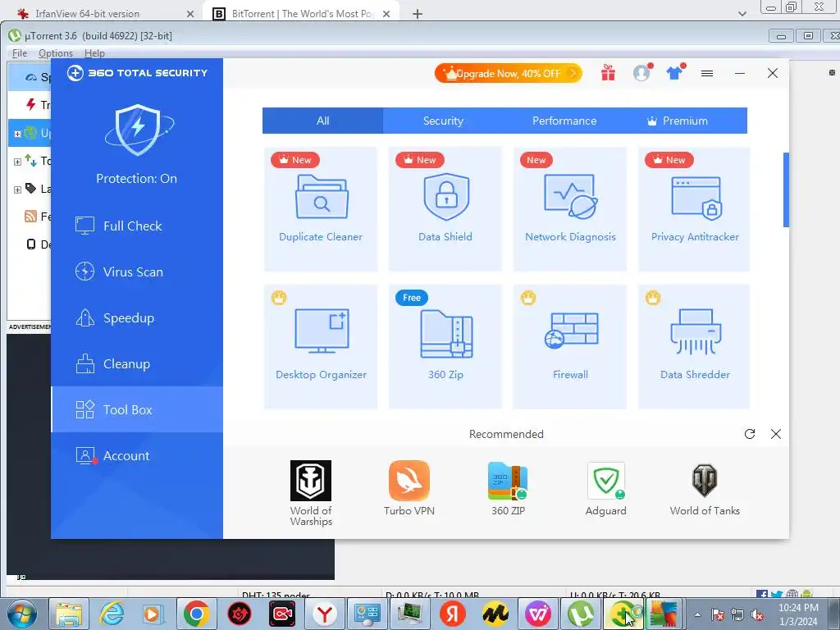The height and width of the screenshot is (630, 840).
Task: Launch Network Diagnosis tool
Action: coord(570,209)
